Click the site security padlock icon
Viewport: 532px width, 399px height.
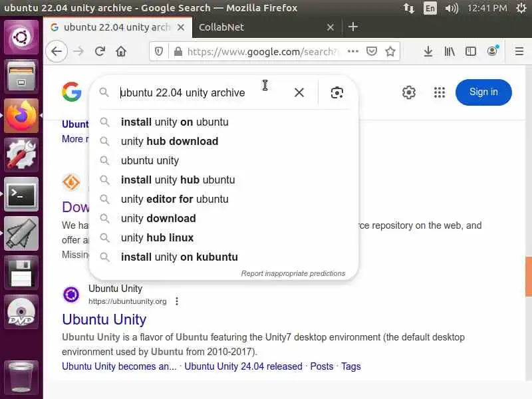point(178,52)
